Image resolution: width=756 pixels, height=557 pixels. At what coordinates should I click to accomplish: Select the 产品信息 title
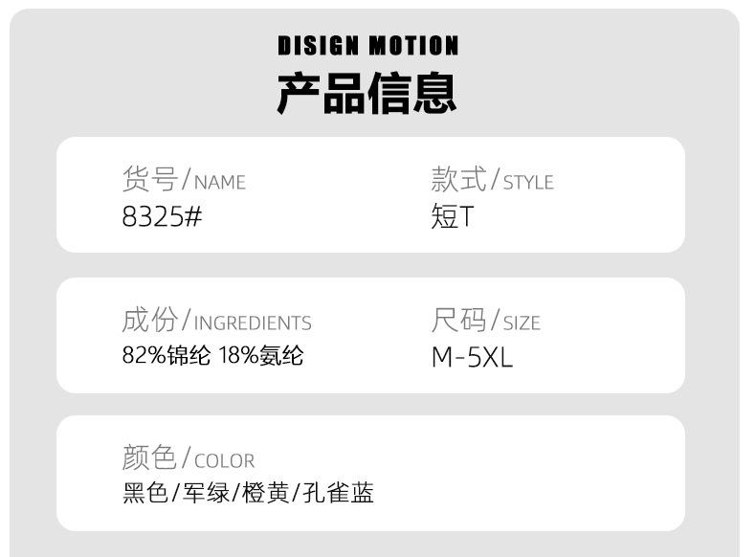coord(367,93)
